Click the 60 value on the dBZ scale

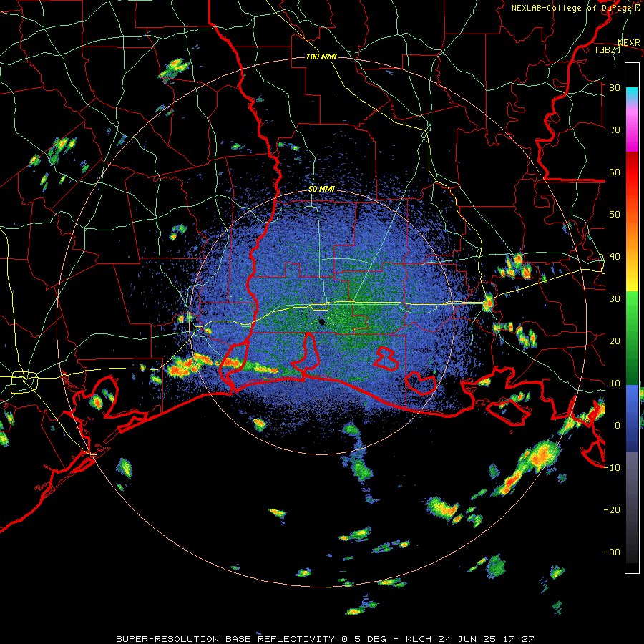pos(615,172)
